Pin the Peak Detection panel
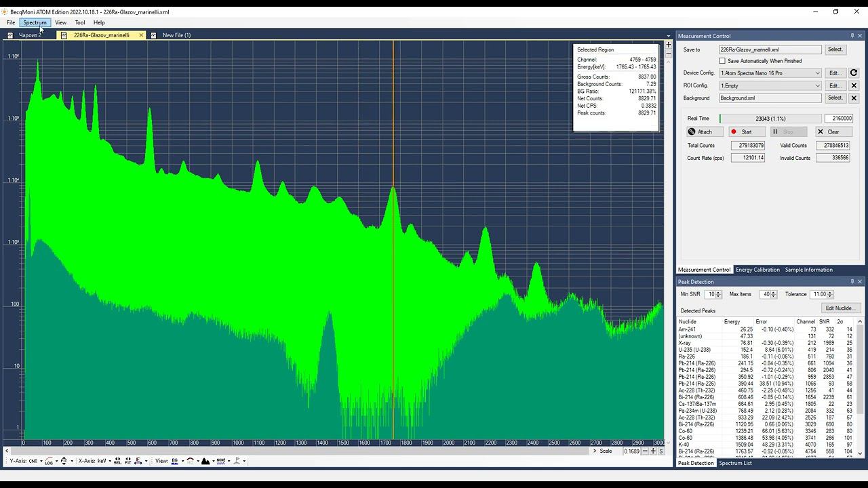Image resolution: width=868 pixels, height=488 pixels. pyautogui.click(x=852, y=281)
